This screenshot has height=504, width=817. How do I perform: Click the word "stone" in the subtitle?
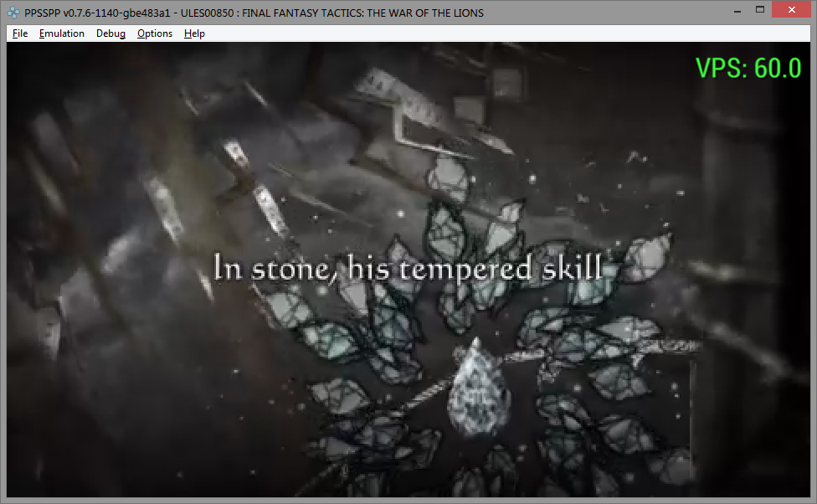pos(283,270)
